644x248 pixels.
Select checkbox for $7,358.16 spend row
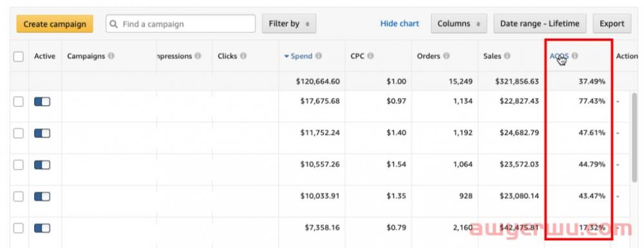click(19, 228)
